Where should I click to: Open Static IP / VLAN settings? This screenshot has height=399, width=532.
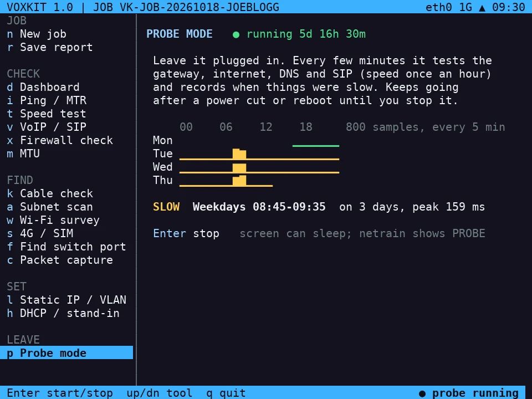tap(66, 300)
